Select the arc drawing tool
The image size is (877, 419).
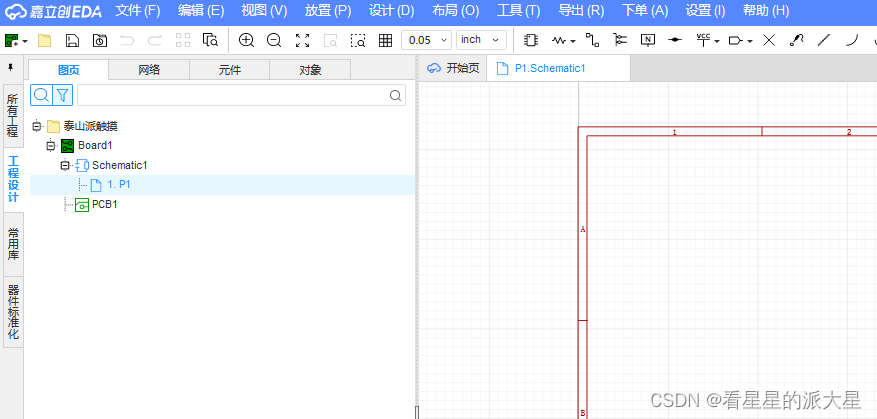[851, 40]
